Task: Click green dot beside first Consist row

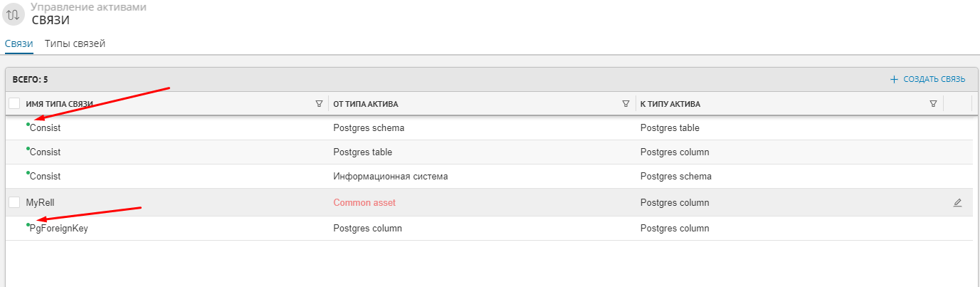Action: [x=28, y=124]
